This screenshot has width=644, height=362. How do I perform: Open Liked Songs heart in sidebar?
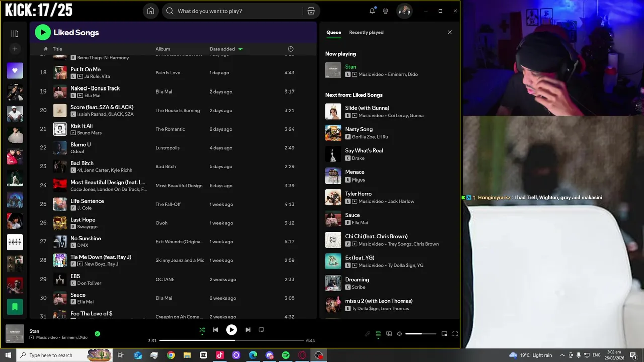15,71
